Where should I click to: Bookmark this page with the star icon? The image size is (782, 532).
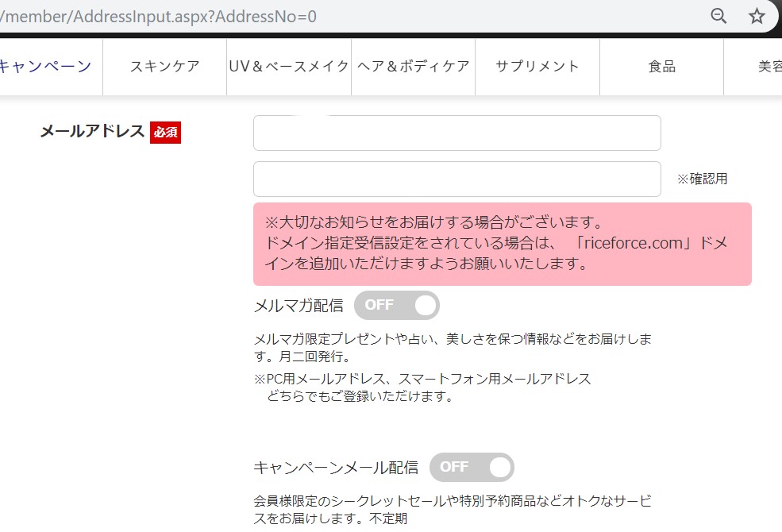click(757, 16)
